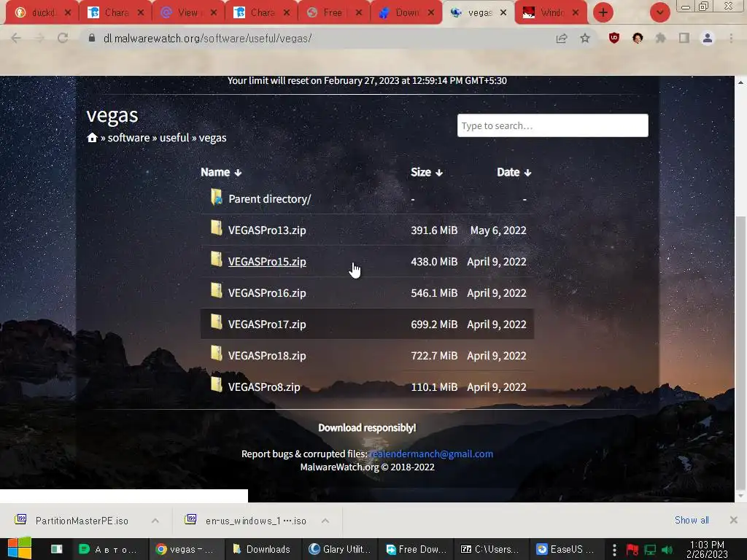The image size is (747, 560).
Task: View site info via the lock icon
Action: [91, 38]
